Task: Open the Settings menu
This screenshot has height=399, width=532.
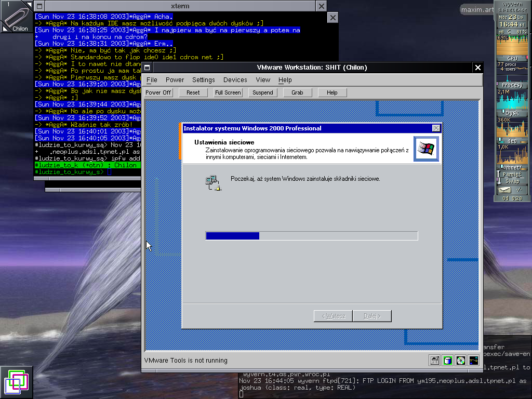Action: click(203, 80)
